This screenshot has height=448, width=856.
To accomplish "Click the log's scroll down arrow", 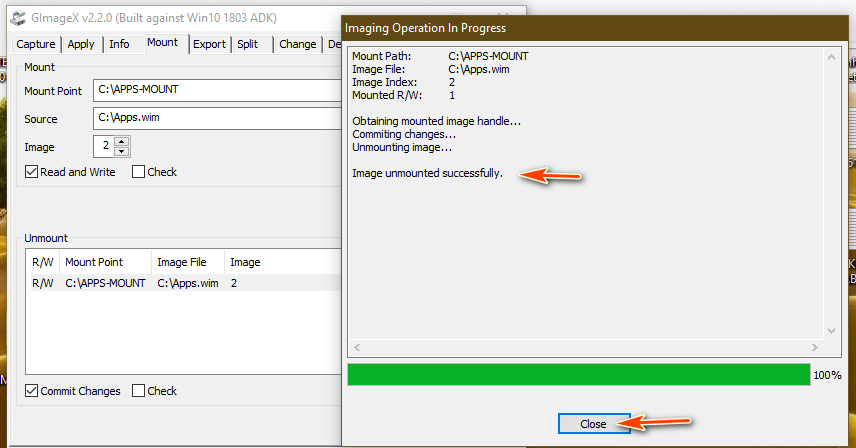I will tap(831, 331).
